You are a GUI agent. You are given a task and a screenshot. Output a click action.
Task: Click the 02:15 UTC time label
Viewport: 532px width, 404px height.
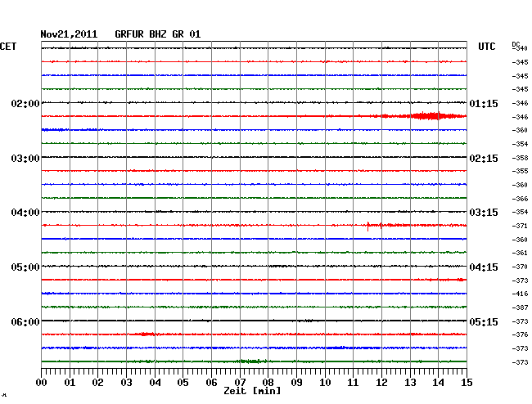[484, 159]
